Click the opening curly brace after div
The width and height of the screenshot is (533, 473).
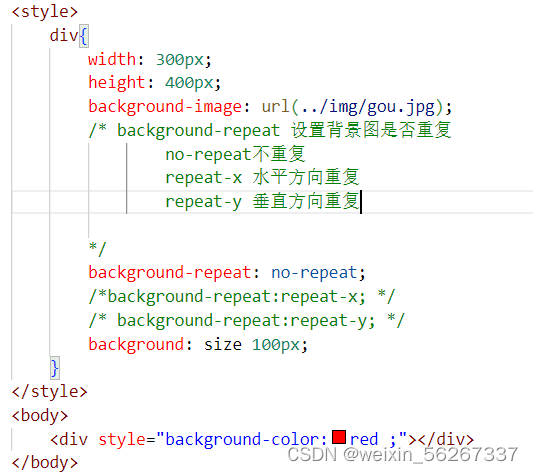coord(84,36)
